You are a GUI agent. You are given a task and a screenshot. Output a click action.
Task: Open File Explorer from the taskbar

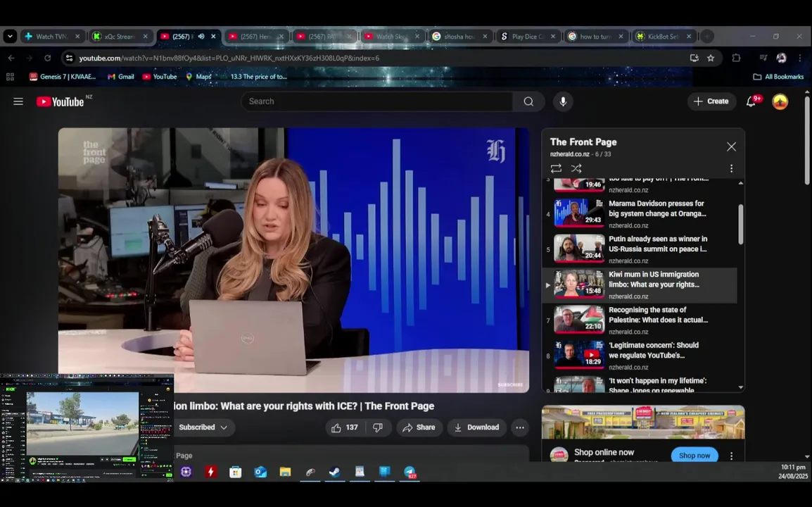tap(285, 472)
